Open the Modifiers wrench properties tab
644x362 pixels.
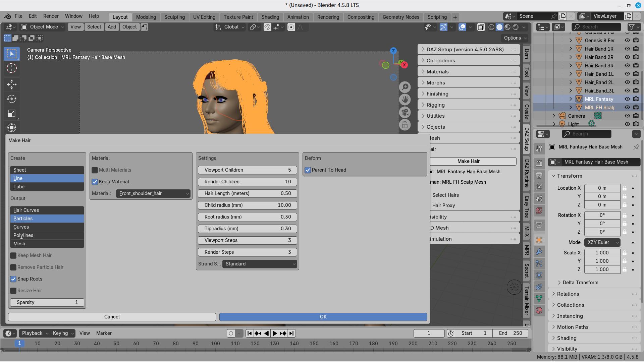(539, 252)
